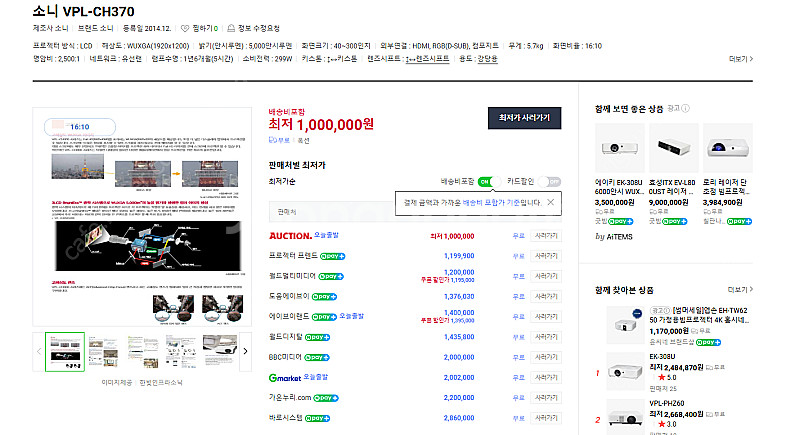Click the 1,376,030 price

459,296
